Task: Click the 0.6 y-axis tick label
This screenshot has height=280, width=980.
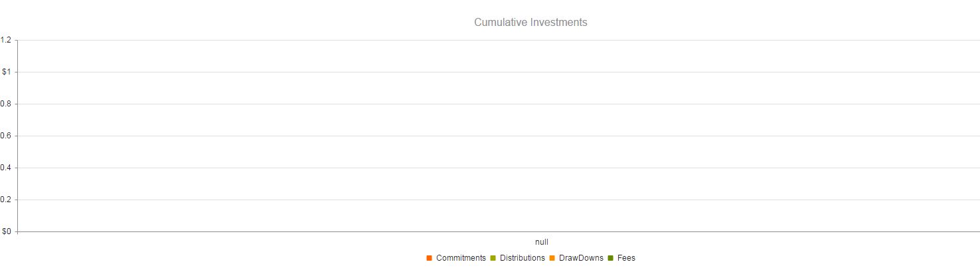Action: point(6,136)
